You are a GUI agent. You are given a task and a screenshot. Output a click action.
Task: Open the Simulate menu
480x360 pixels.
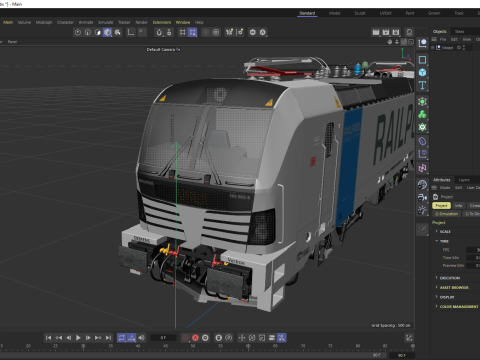pos(105,22)
